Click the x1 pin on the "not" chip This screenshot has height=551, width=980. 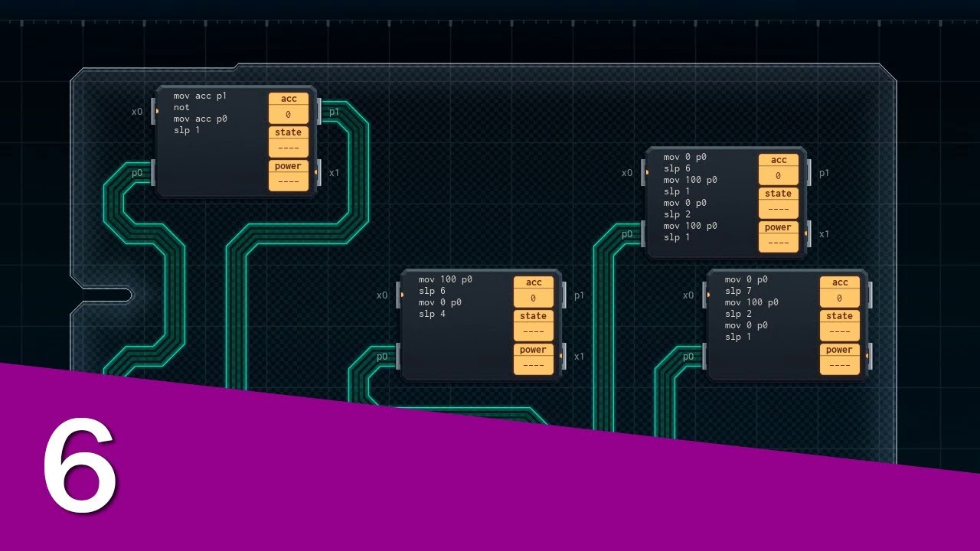click(334, 173)
